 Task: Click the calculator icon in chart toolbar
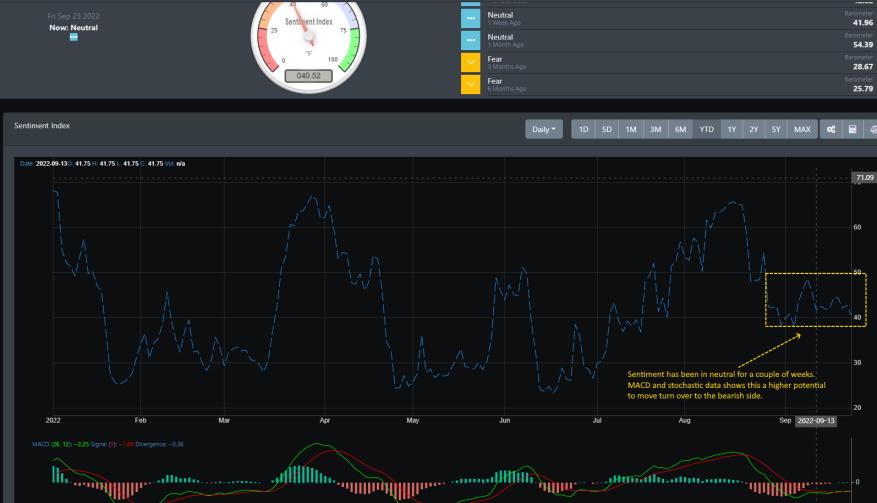[853, 129]
